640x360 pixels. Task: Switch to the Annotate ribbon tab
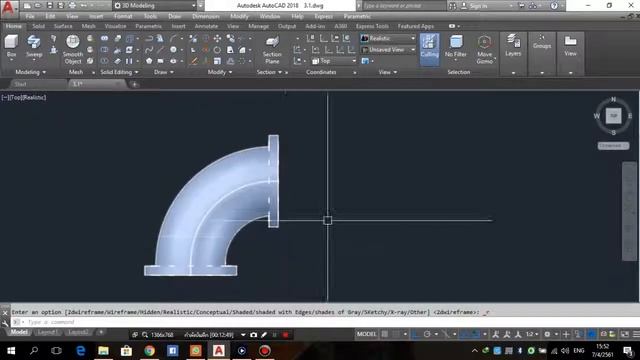(206, 26)
